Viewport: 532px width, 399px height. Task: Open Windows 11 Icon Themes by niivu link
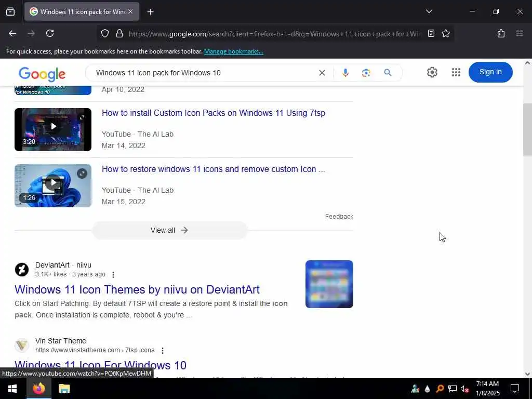(x=137, y=289)
